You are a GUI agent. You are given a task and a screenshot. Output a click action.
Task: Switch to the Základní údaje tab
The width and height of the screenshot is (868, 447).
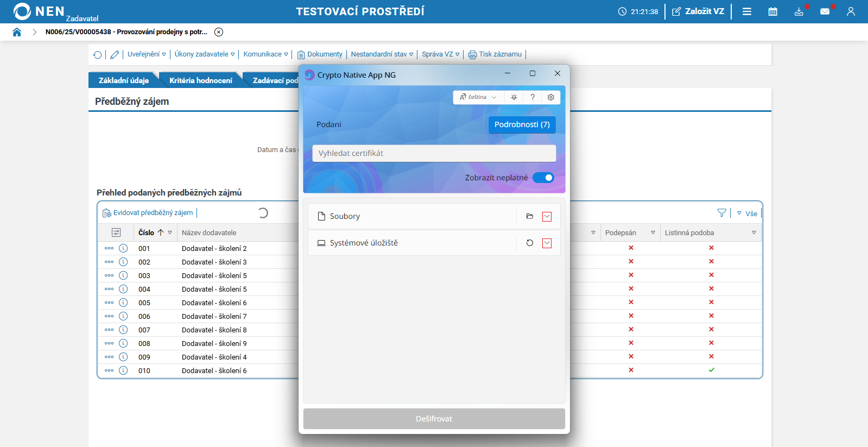(124, 80)
